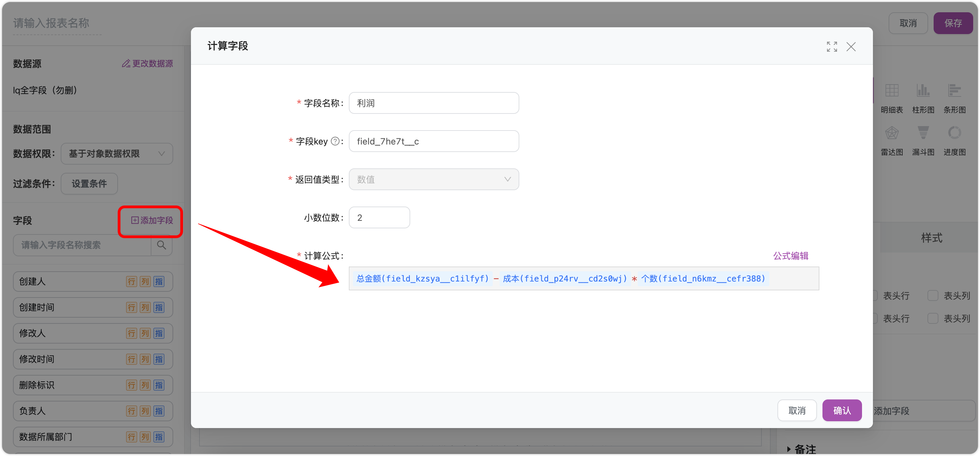Close the 计算字段 dialog with X

tap(851, 46)
